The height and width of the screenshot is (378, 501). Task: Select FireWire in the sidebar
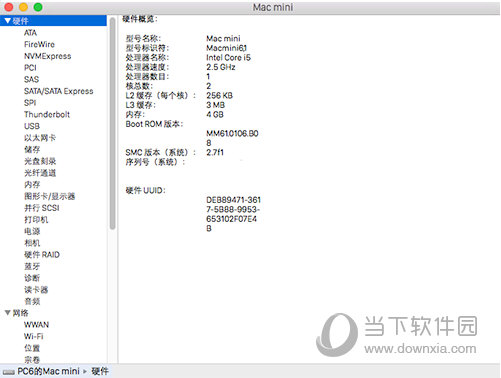[39, 44]
